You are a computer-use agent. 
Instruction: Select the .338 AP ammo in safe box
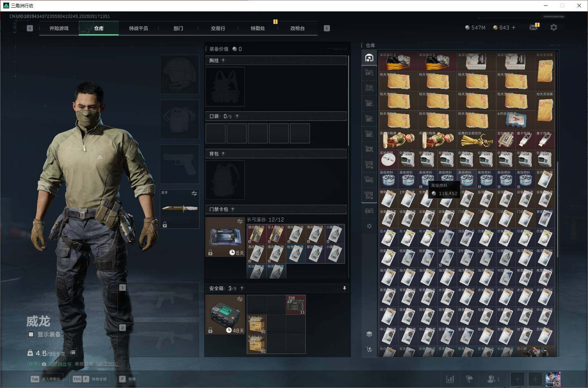click(x=296, y=305)
